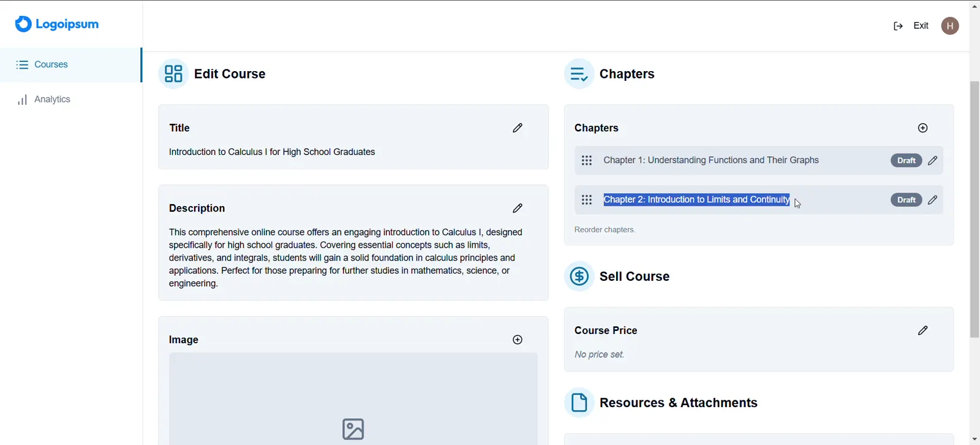Grab Chapter 1 drag handle
Viewport: 980px width, 445px height.
(x=587, y=160)
